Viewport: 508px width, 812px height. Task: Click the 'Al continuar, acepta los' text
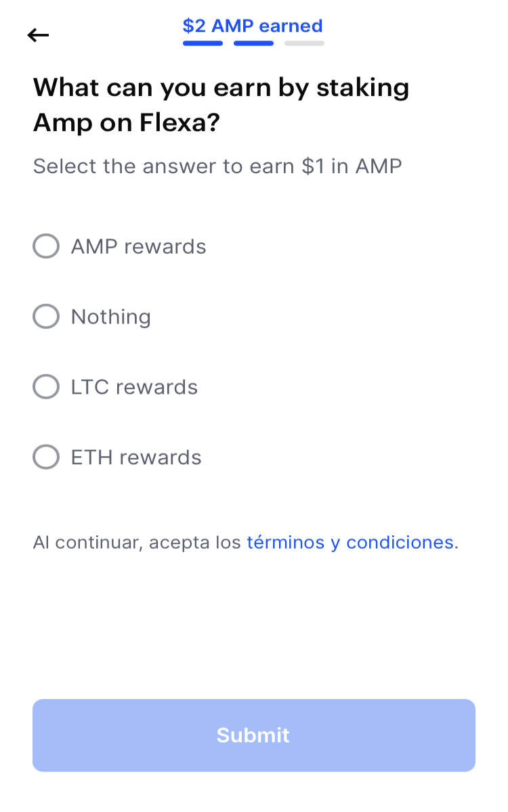coord(137,542)
